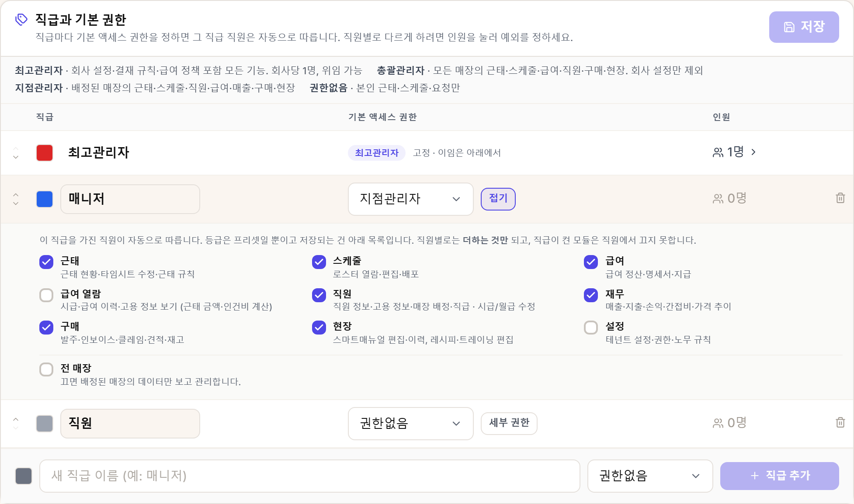Change the gray 직원 color swatch
The width and height of the screenshot is (854, 504).
(45, 424)
